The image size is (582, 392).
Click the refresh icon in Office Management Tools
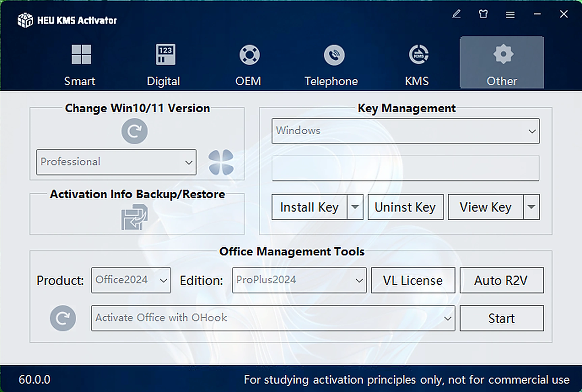coord(63,318)
